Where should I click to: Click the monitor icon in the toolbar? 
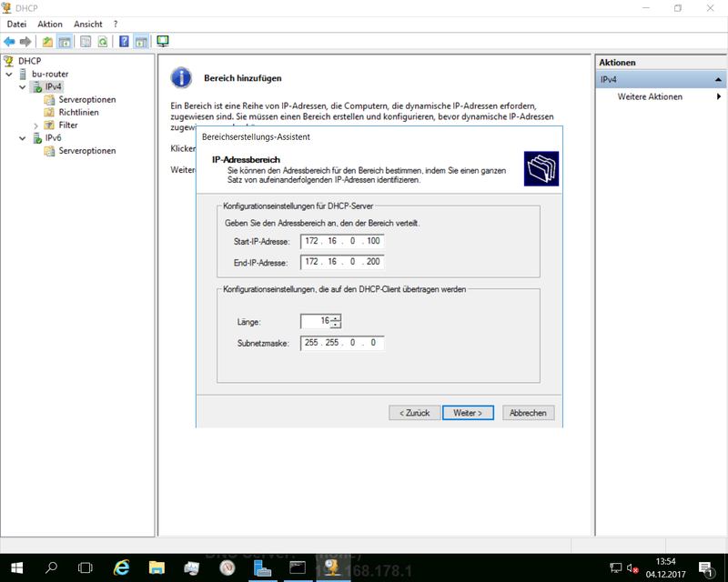click(163, 42)
